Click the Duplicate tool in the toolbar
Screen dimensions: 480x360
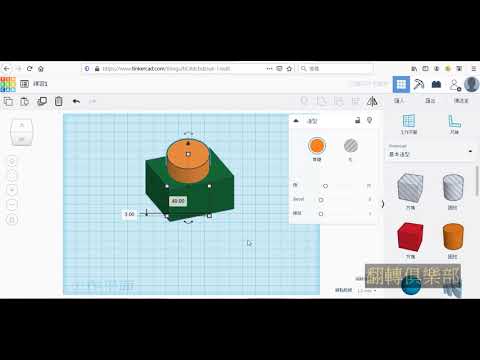[x=42, y=101]
